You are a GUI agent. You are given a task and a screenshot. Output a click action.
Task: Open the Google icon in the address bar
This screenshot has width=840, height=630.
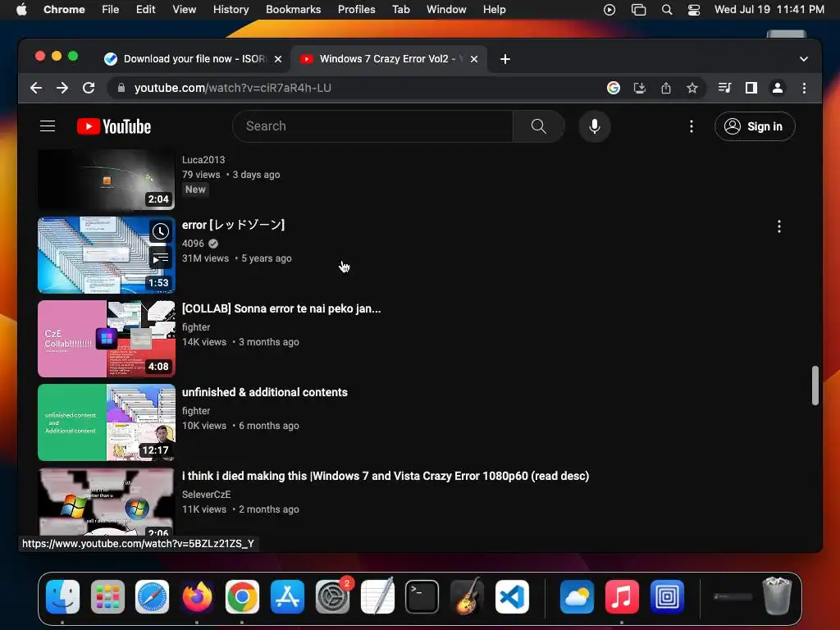pyautogui.click(x=614, y=88)
